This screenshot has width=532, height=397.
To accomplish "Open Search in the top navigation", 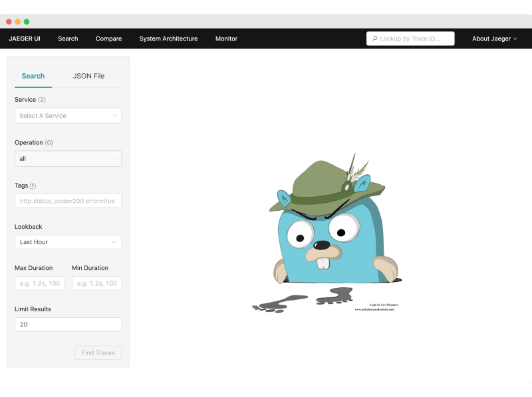I will pyautogui.click(x=68, y=39).
